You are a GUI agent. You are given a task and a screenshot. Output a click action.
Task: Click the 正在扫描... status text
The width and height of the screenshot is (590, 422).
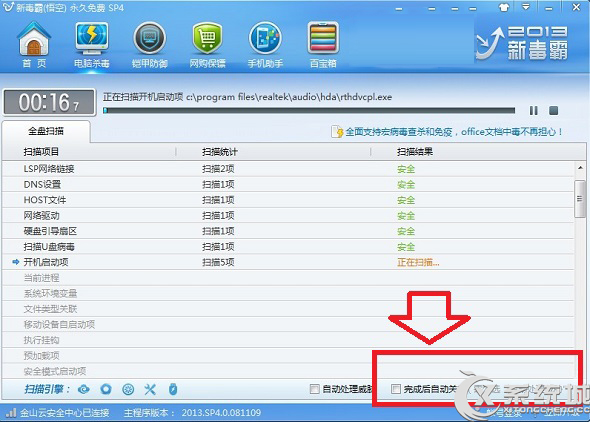click(x=418, y=263)
